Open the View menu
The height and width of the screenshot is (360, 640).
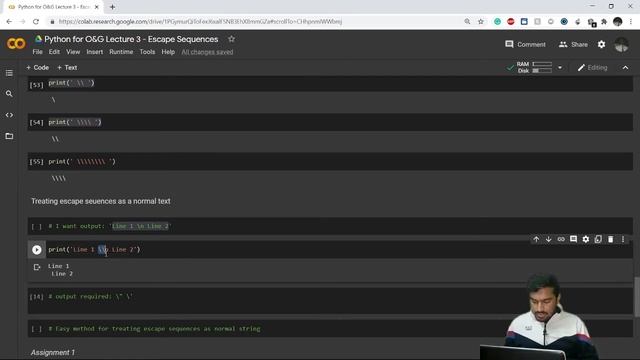[73, 52]
